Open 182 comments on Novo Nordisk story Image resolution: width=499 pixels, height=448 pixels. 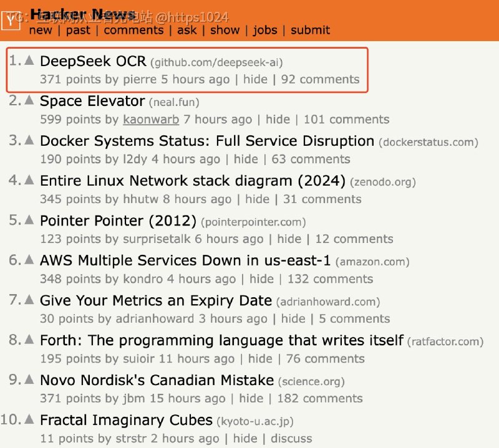(320, 399)
